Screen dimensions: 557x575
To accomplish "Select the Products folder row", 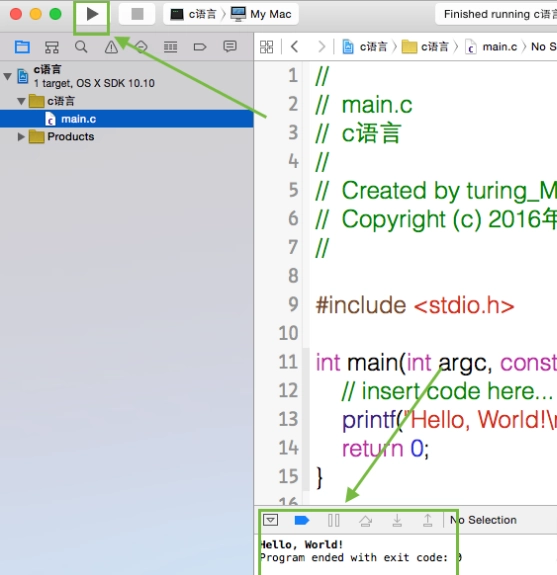I will [127, 137].
